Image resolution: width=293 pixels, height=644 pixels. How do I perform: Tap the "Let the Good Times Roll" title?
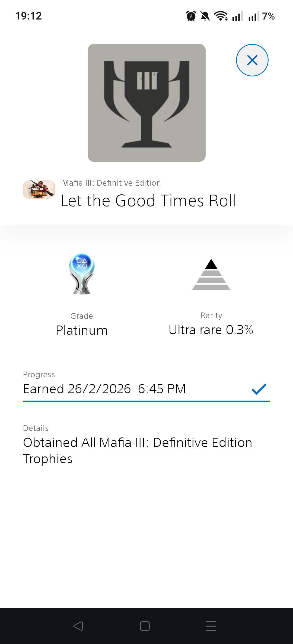pos(148,201)
